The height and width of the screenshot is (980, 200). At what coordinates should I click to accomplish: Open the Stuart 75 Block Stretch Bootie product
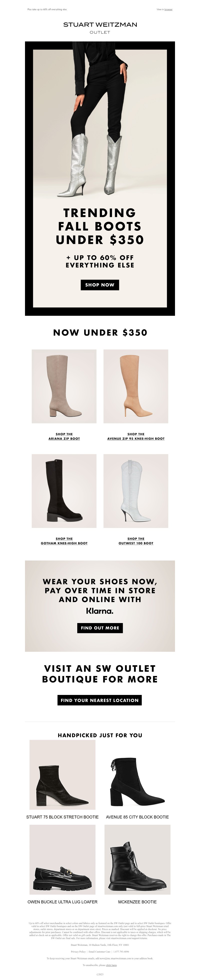[62, 817]
